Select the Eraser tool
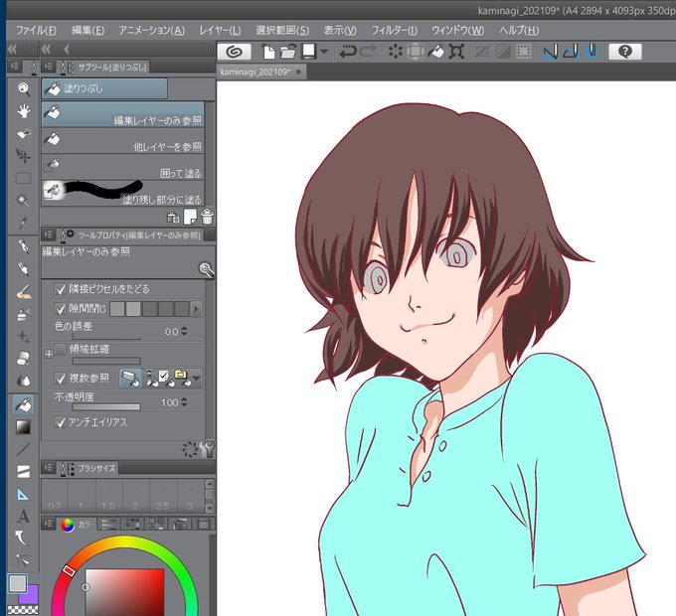The height and width of the screenshot is (616, 676). coord(23,358)
